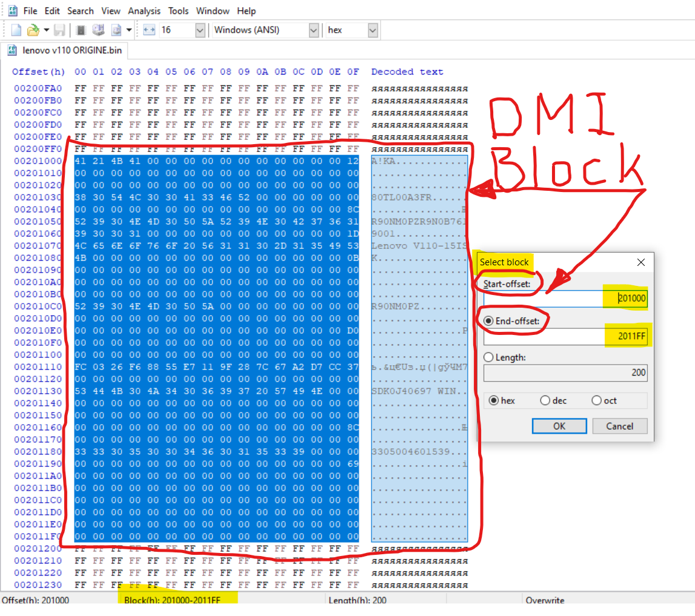Viewport: 695px width, 616px height.
Task: Click the Open disk drive icon
Action: coord(98,30)
